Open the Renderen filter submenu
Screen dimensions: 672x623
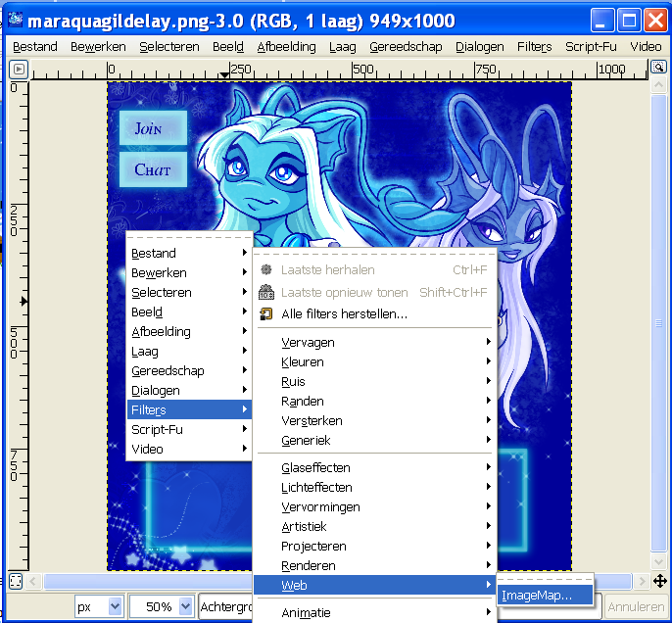coord(374,565)
